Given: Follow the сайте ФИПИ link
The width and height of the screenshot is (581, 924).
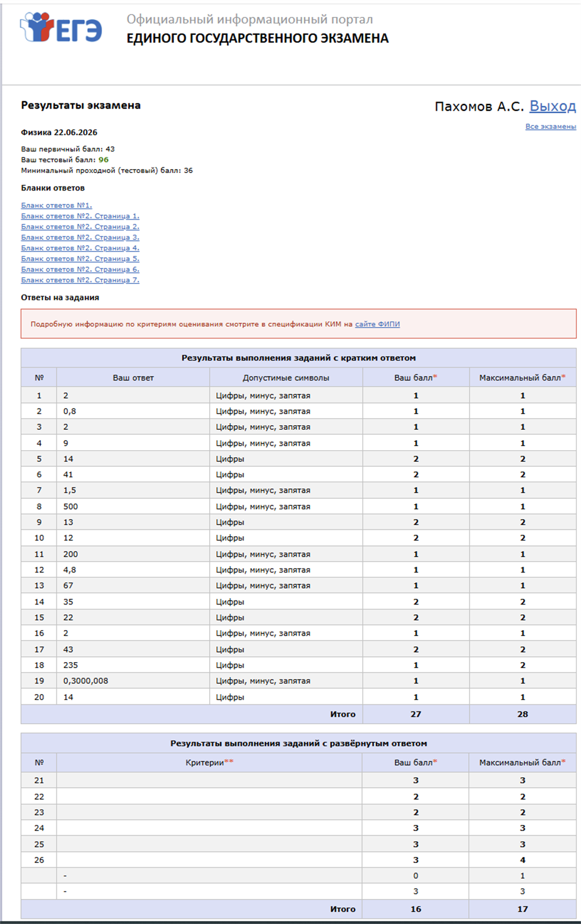Looking at the screenshot, I should pos(378,324).
